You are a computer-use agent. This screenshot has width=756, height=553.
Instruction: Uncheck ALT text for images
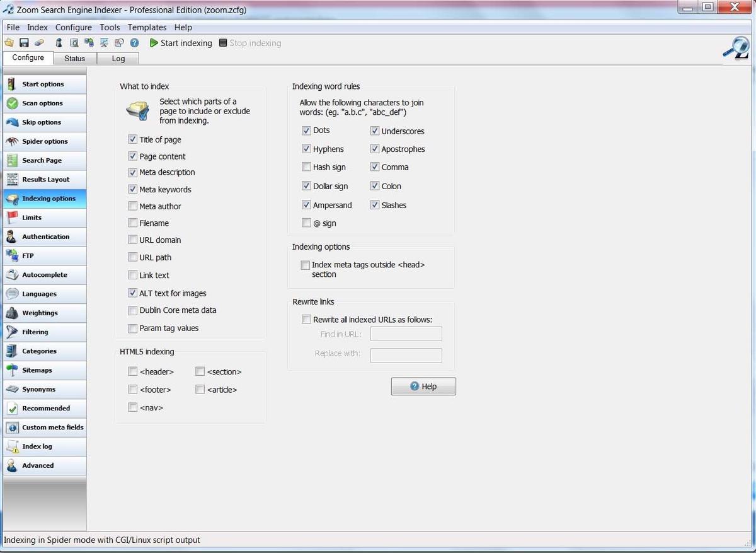click(x=132, y=293)
